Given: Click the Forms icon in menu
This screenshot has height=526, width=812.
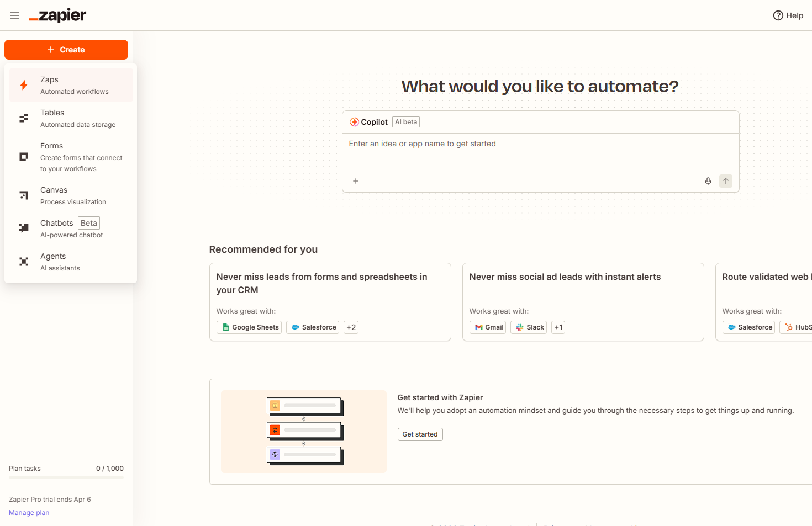Looking at the screenshot, I should [x=24, y=157].
